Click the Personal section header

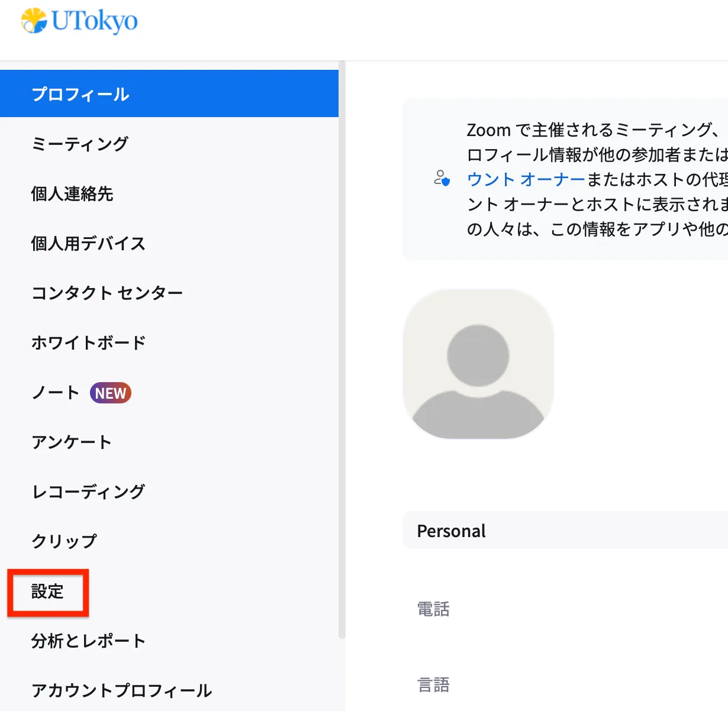451,531
